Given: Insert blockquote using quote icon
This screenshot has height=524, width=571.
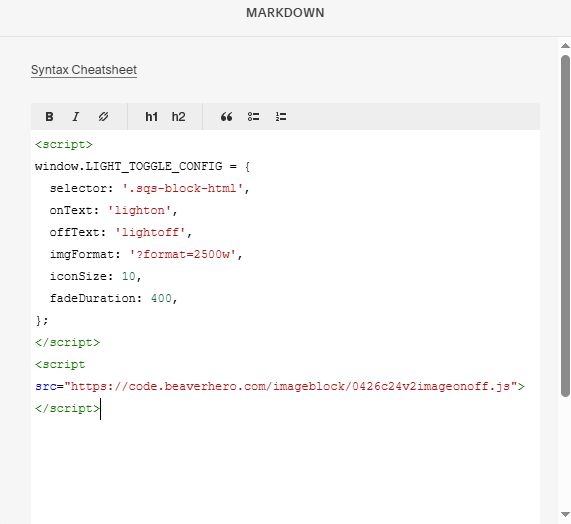Looking at the screenshot, I should 227,117.
